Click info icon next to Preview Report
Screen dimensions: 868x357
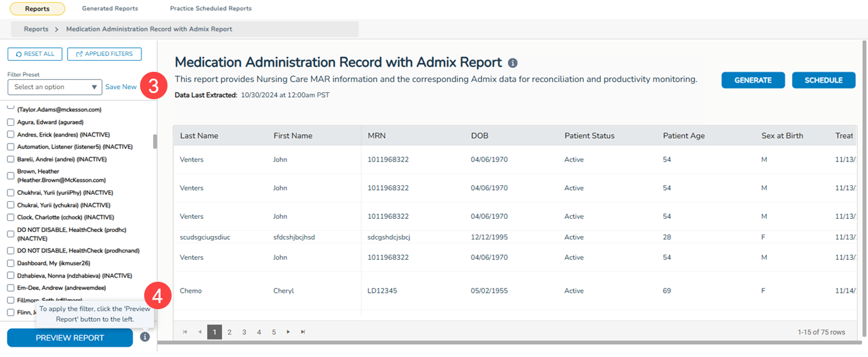144,337
